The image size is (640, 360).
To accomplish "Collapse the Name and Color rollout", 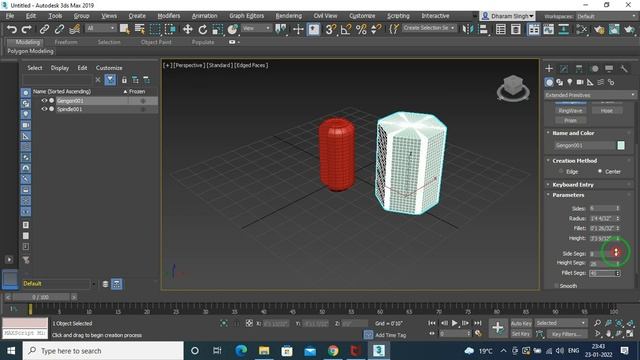I will tap(548, 133).
